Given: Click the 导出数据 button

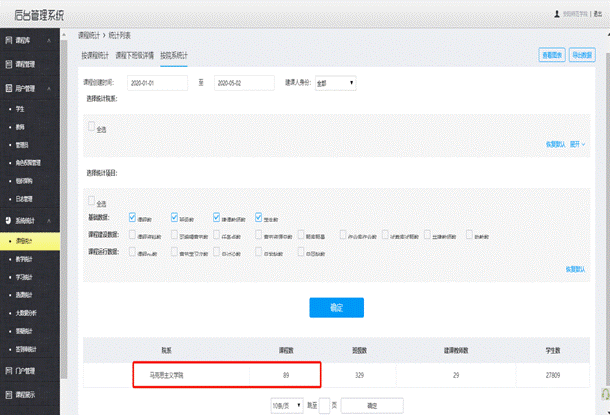Looking at the screenshot, I should pos(585,54).
